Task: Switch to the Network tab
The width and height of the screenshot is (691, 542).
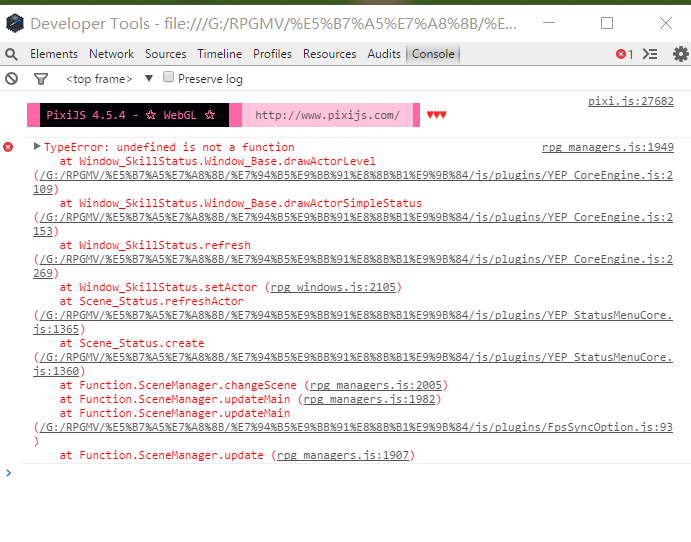Action: 111,54
